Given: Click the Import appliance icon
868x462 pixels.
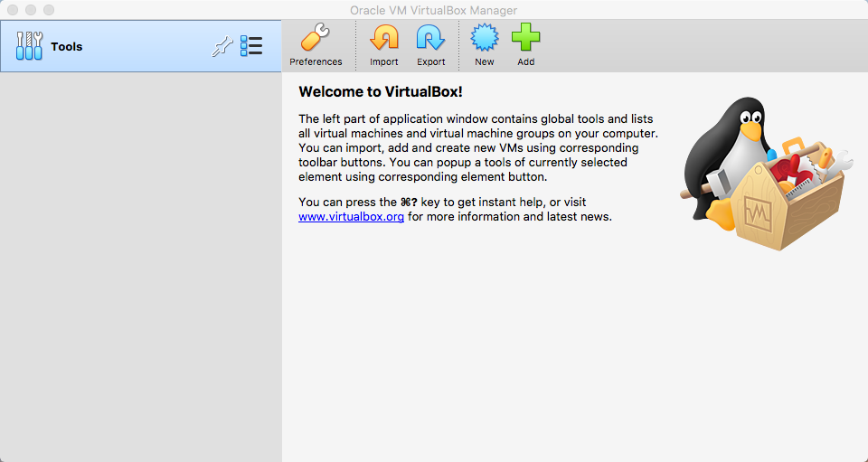Looking at the screenshot, I should coord(383,38).
